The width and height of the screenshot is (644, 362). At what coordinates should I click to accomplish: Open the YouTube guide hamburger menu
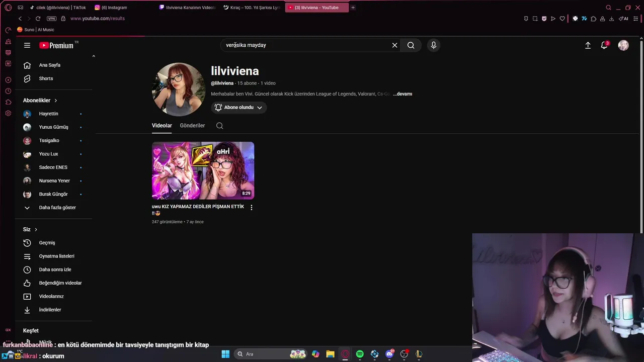[27, 45]
